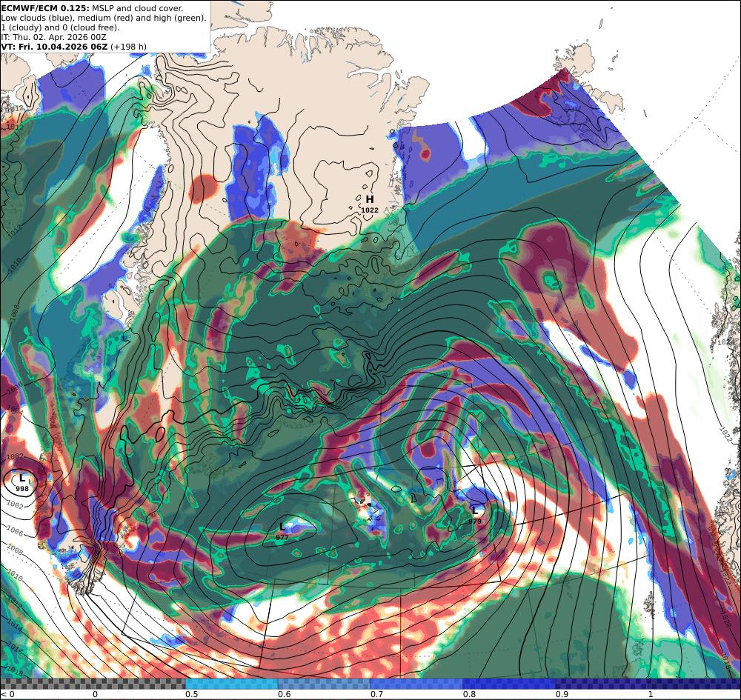The height and width of the screenshot is (700, 741).
Task: Click the line '1 (cloudy) and 0 (cloud free).'
Action: (60, 27)
